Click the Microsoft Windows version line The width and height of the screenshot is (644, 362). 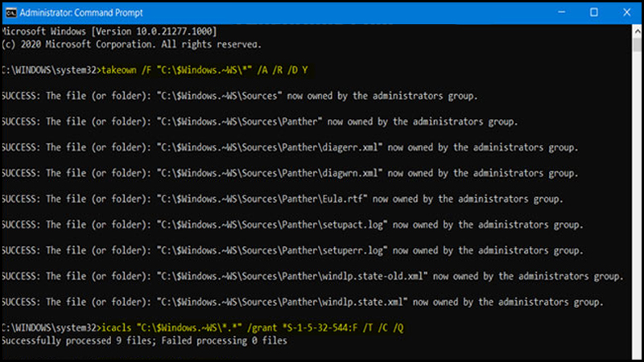click(109, 31)
